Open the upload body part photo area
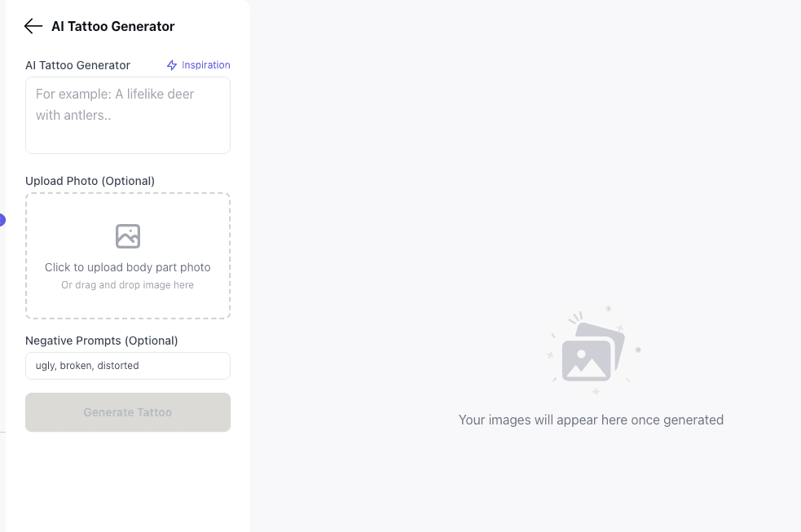This screenshot has width=801, height=532. [x=127, y=255]
